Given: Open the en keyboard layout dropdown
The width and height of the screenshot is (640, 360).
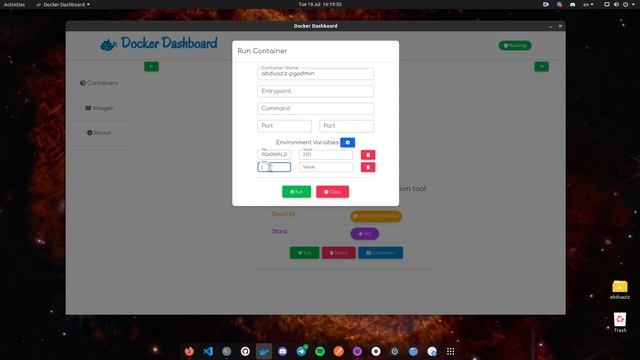Looking at the screenshot, I should tap(588, 4).
